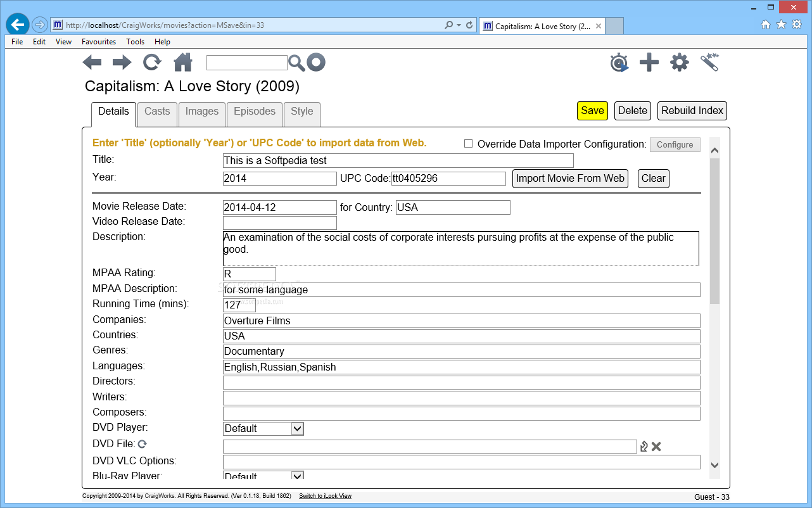812x508 pixels.
Task: Go forward using the app's right arrow icon
Action: pyautogui.click(x=122, y=62)
